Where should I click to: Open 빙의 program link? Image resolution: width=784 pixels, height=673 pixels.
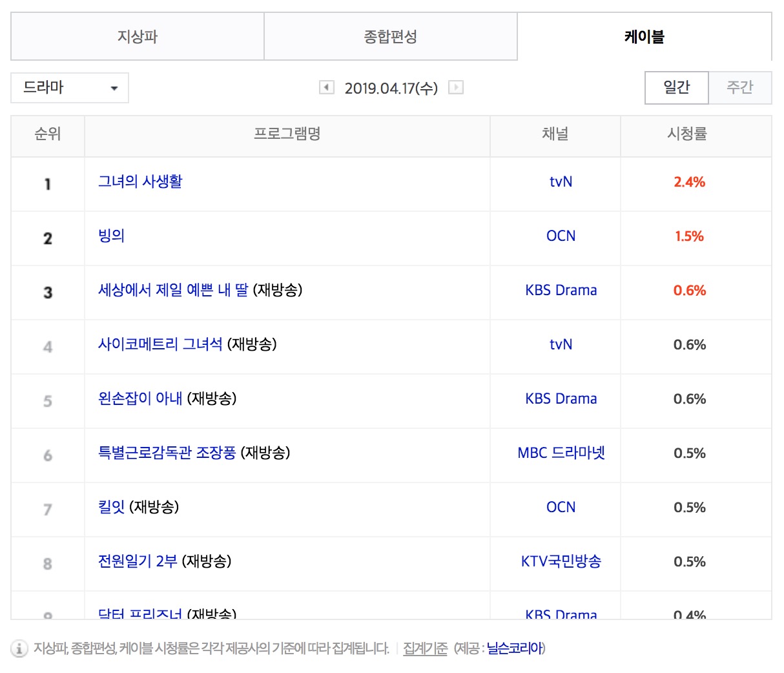[x=111, y=236]
